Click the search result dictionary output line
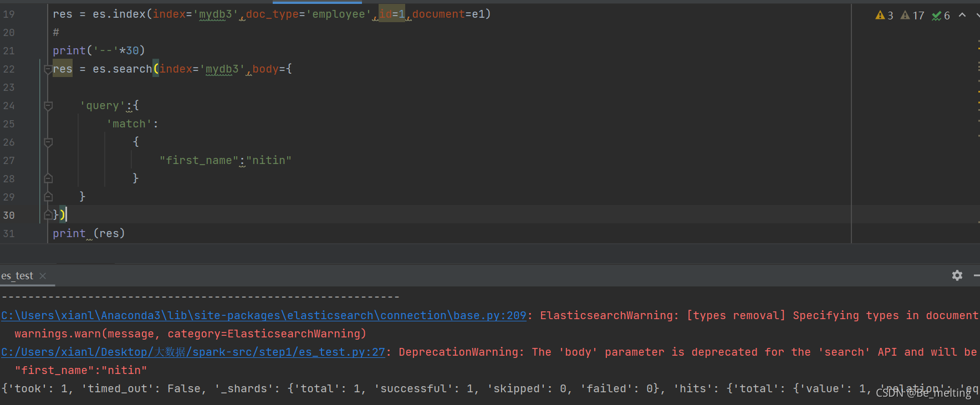980x405 pixels. (x=490, y=388)
